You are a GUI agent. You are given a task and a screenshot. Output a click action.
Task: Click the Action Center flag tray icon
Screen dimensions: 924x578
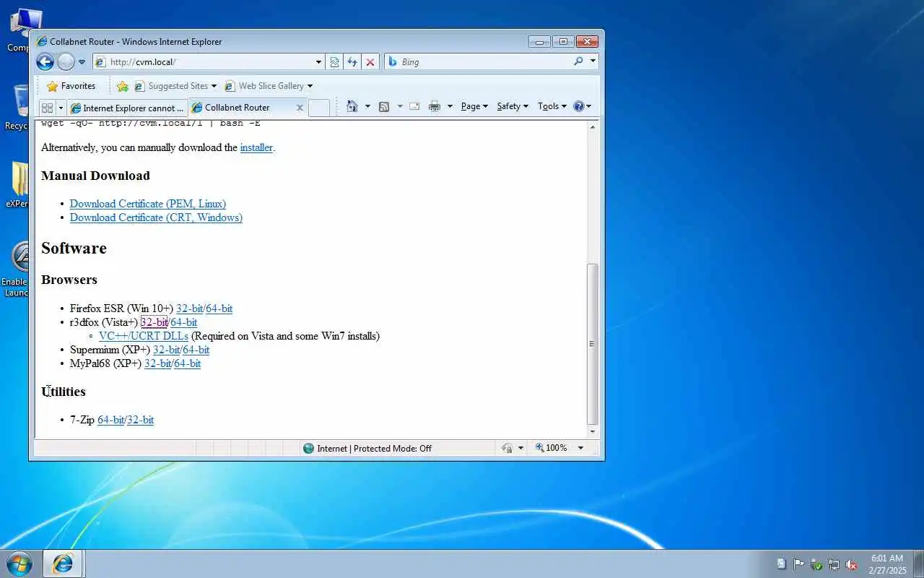tap(798, 564)
